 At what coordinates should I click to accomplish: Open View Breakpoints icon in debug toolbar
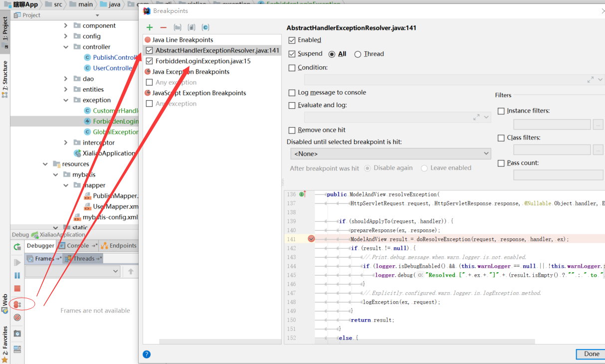17,304
